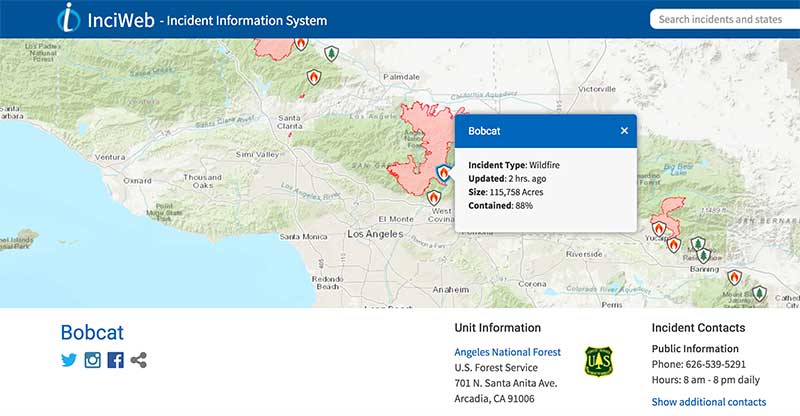This screenshot has height=416, width=800.
Task: Click '- Incident Information System' header text
Action: [x=243, y=21]
